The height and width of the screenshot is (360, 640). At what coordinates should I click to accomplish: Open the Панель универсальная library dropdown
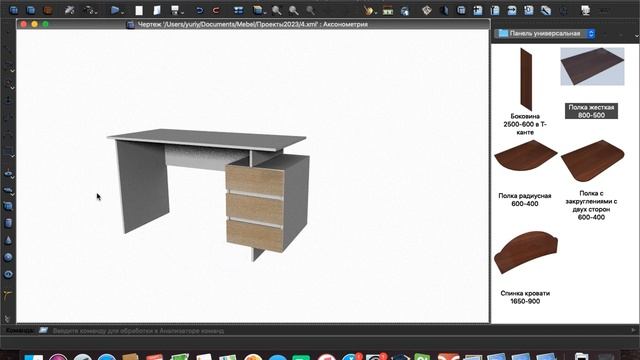pyautogui.click(x=545, y=33)
